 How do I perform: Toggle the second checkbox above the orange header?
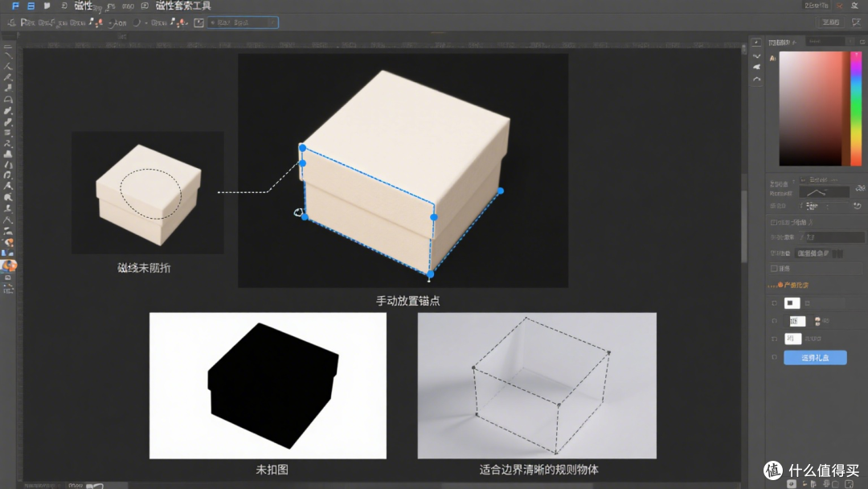774,269
